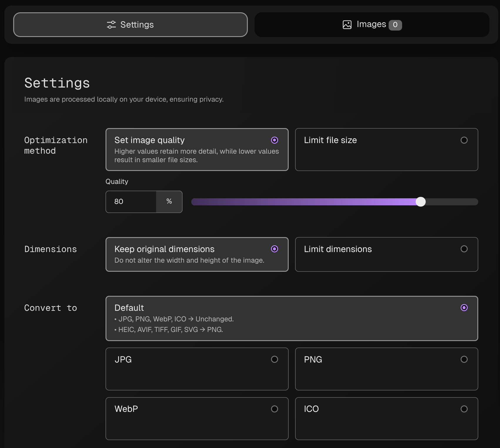
Task: Click the Limit dimensions card title
Action: click(x=338, y=249)
